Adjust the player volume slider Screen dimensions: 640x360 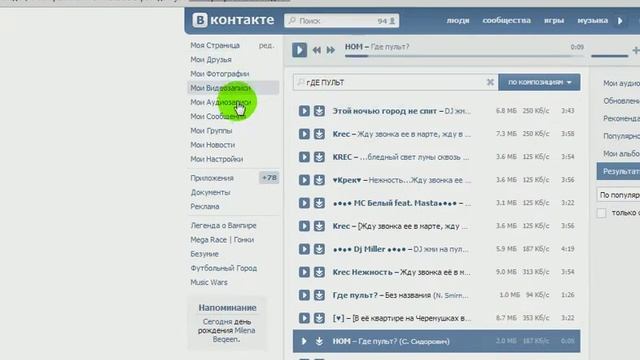coord(609,56)
